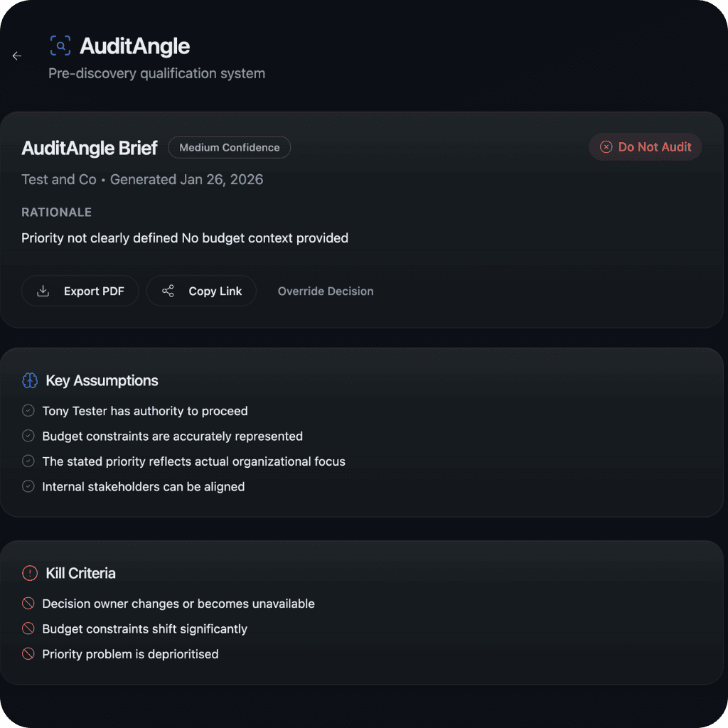Viewport: 728px width, 728px height.
Task: Select the Medium Confidence badge
Action: click(229, 147)
